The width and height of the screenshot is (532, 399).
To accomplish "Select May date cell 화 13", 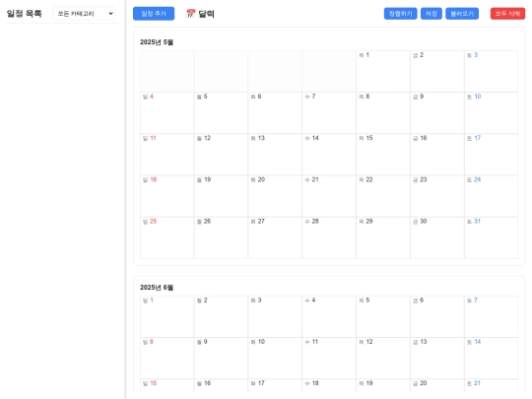I will pyautogui.click(x=275, y=155).
